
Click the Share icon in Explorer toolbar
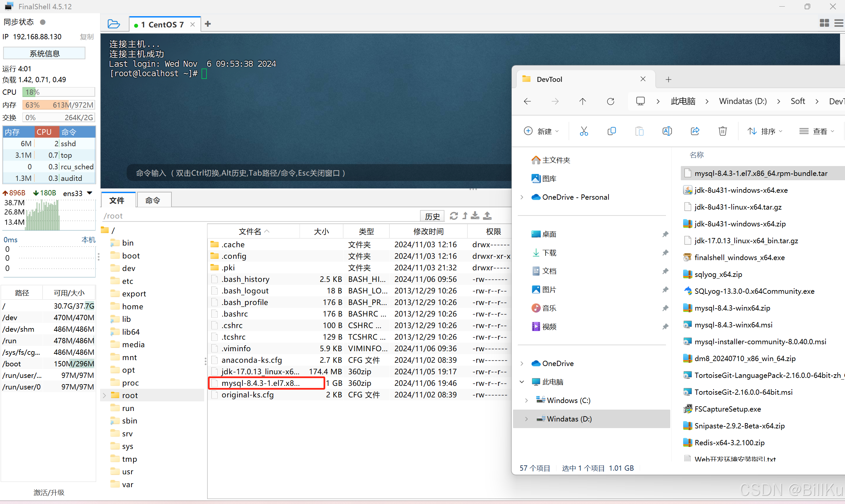695,131
